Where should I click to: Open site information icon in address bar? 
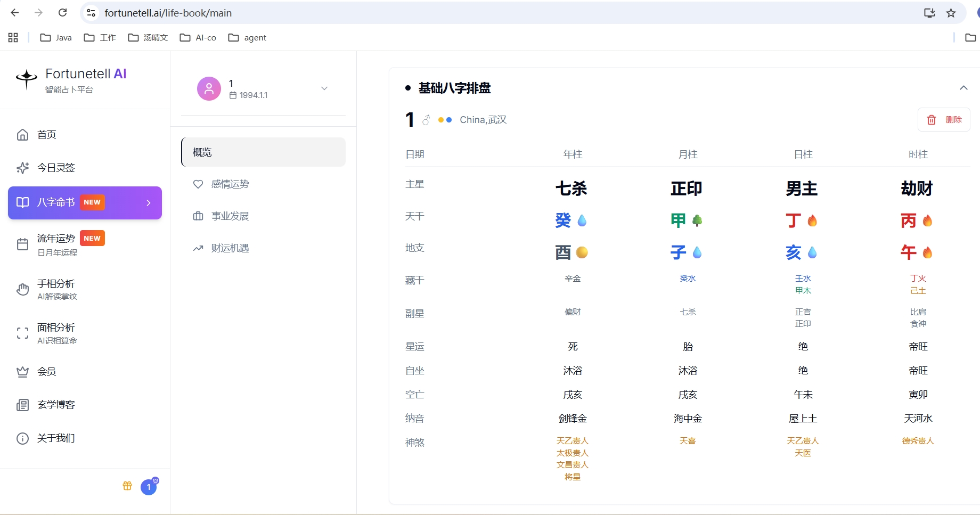pos(91,13)
